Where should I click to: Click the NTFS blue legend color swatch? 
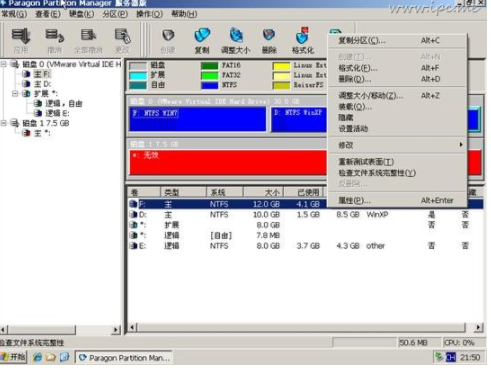coord(210,85)
